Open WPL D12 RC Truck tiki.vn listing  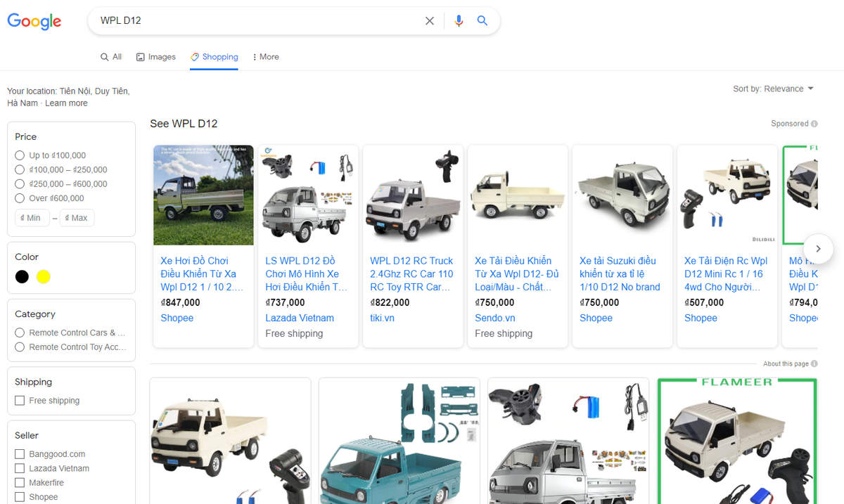click(412, 274)
